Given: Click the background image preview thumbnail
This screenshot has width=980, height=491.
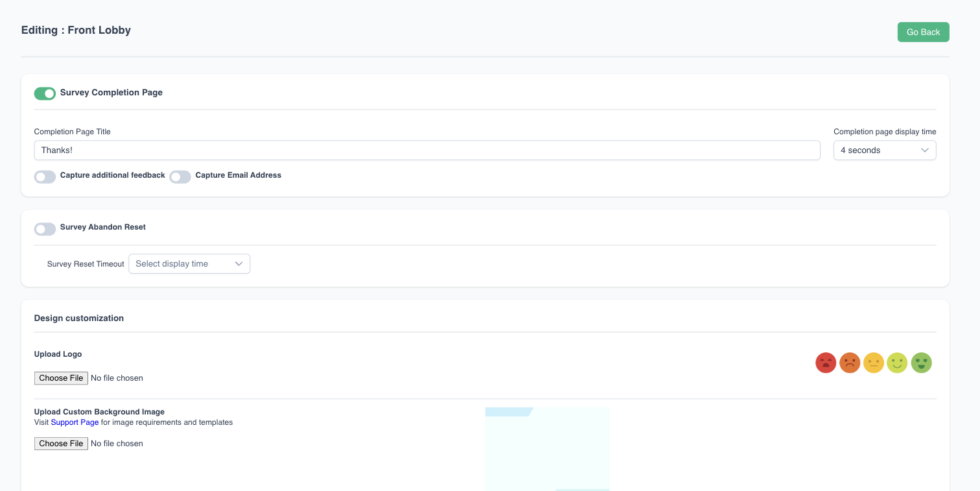Looking at the screenshot, I should click(x=547, y=449).
